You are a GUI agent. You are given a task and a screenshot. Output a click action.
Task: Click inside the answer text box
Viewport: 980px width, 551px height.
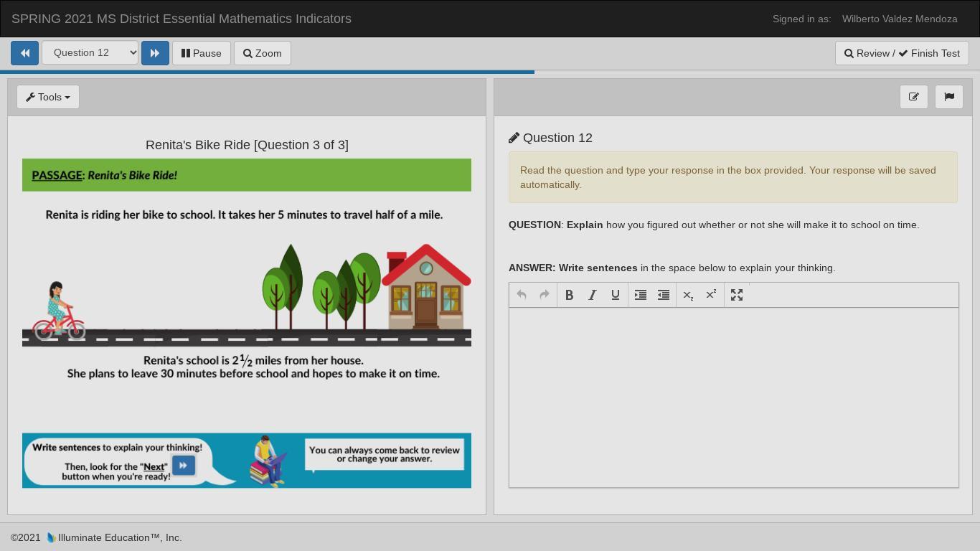pos(733,397)
